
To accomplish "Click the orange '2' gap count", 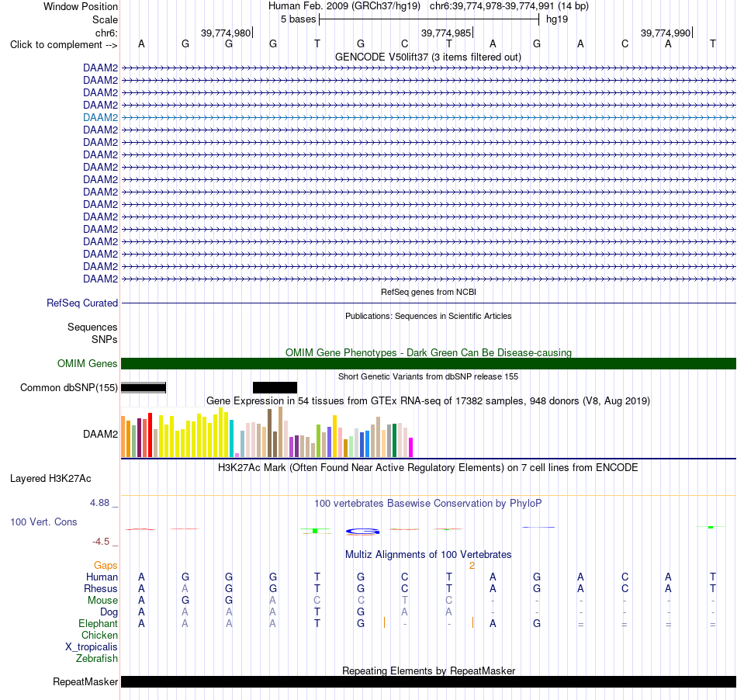I will pyautogui.click(x=472, y=566).
